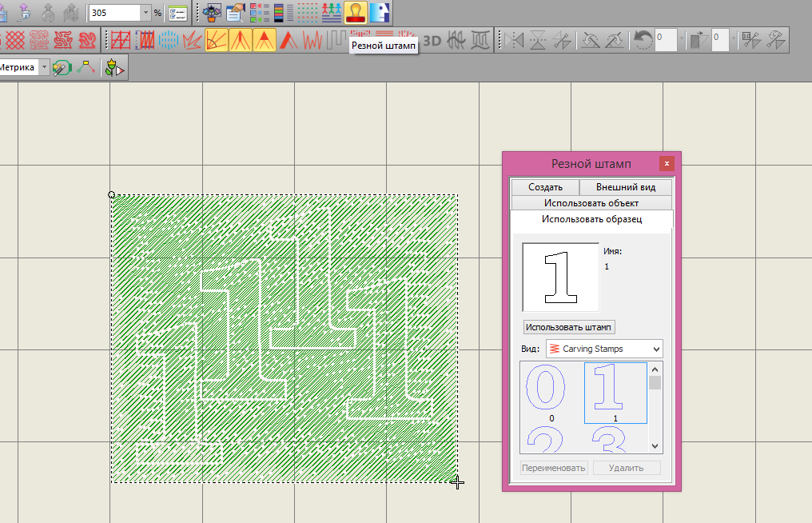The width and height of the screenshot is (812, 523).
Task: Click the rotate counterclockwise arrow icon
Action: click(642, 39)
